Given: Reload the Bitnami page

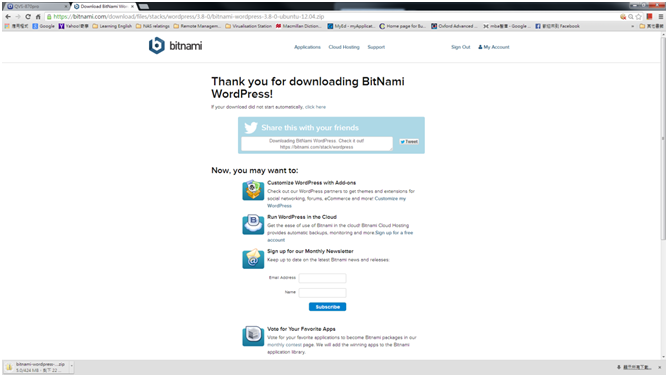Looking at the screenshot, I should [28, 17].
